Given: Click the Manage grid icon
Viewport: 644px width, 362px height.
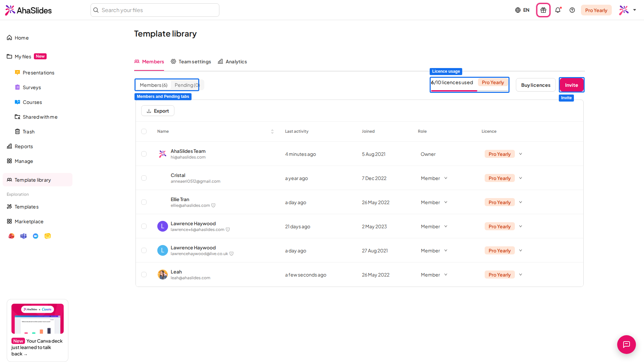Looking at the screenshot, I should (9, 161).
